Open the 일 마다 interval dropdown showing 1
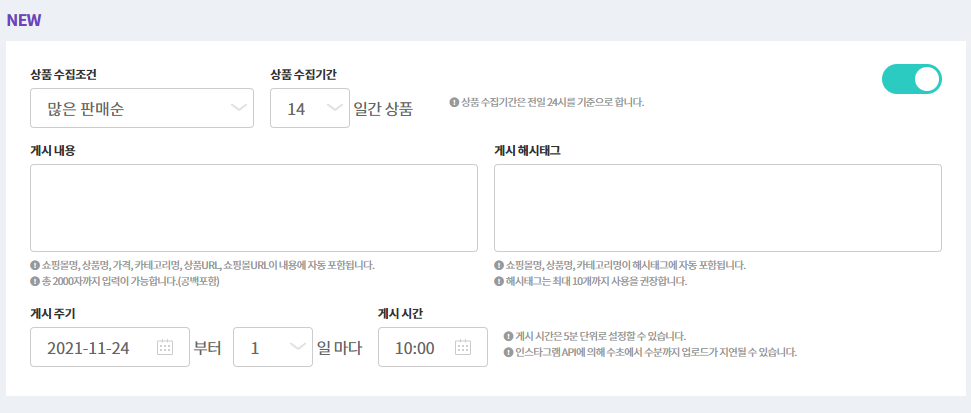Image resolution: width=971 pixels, height=413 pixels. [272, 348]
